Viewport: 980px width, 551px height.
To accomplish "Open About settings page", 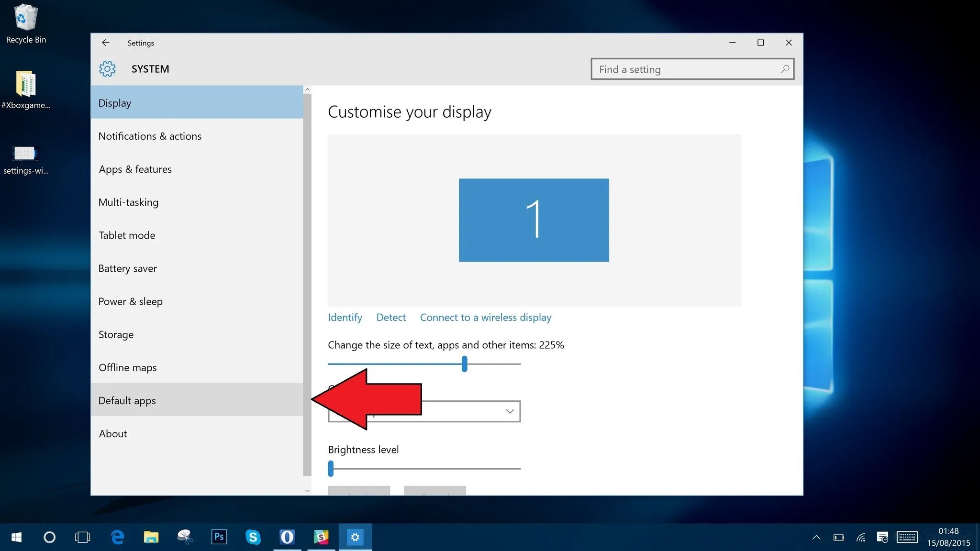I will 112,432.
